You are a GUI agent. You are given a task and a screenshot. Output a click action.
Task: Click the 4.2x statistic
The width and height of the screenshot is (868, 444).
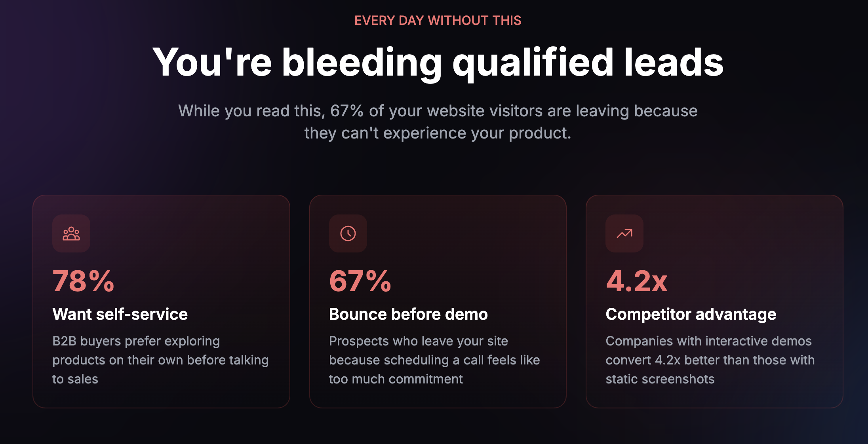(636, 281)
